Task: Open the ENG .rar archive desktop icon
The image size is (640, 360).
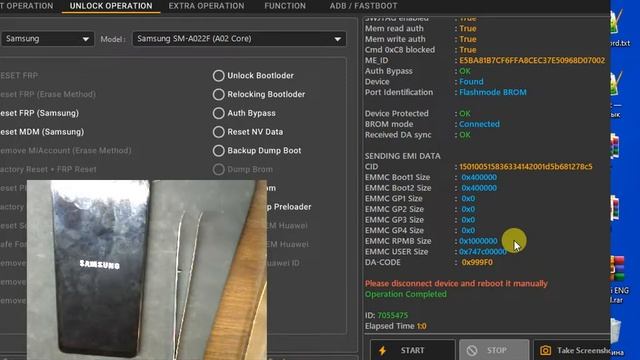Action: tap(620, 280)
